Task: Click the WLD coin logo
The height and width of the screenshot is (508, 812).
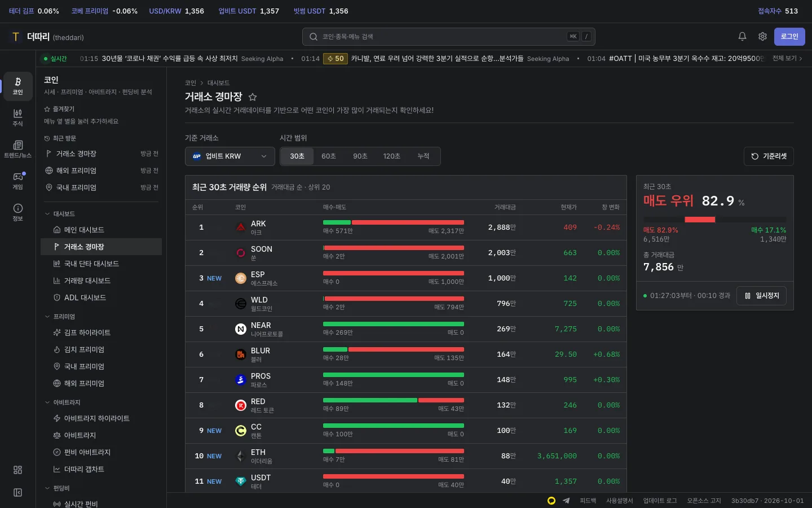Action: (x=241, y=304)
